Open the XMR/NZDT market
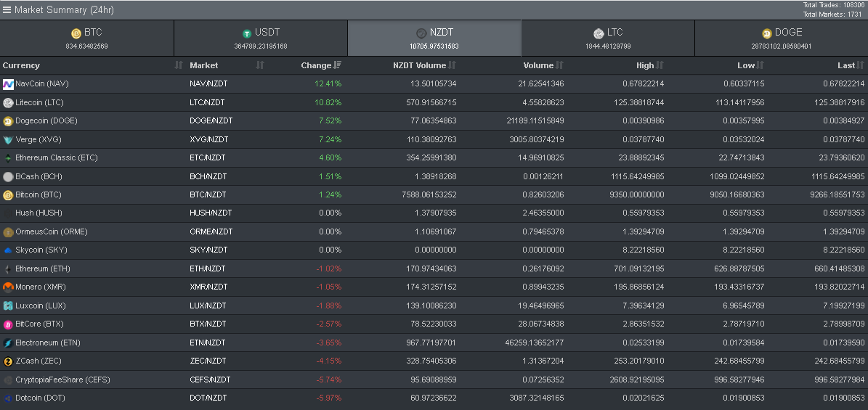Image resolution: width=868 pixels, height=410 pixels. pos(208,287)
